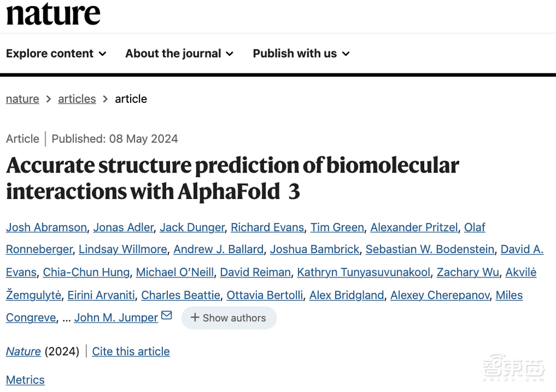Click the AlphaFold 3 article title
556x392 pixels.
232,178
